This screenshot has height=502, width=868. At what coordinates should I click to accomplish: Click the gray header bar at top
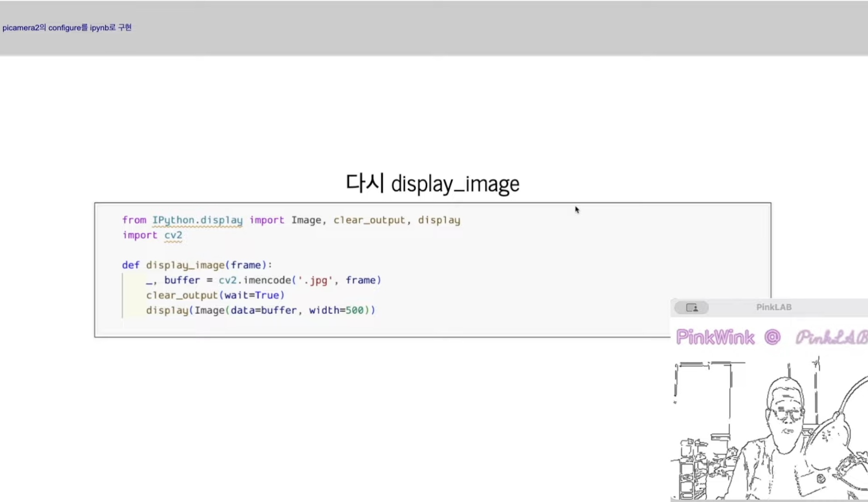tap(447, 28)
